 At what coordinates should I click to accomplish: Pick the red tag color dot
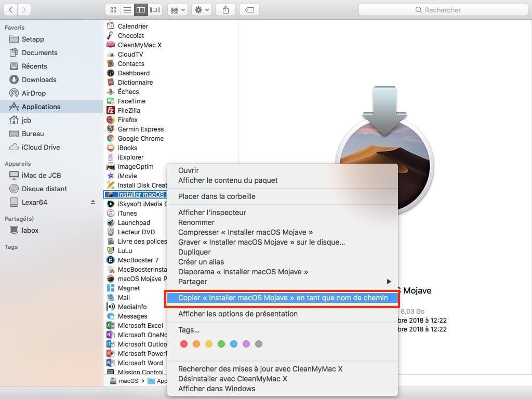click(x=183, y=344)
